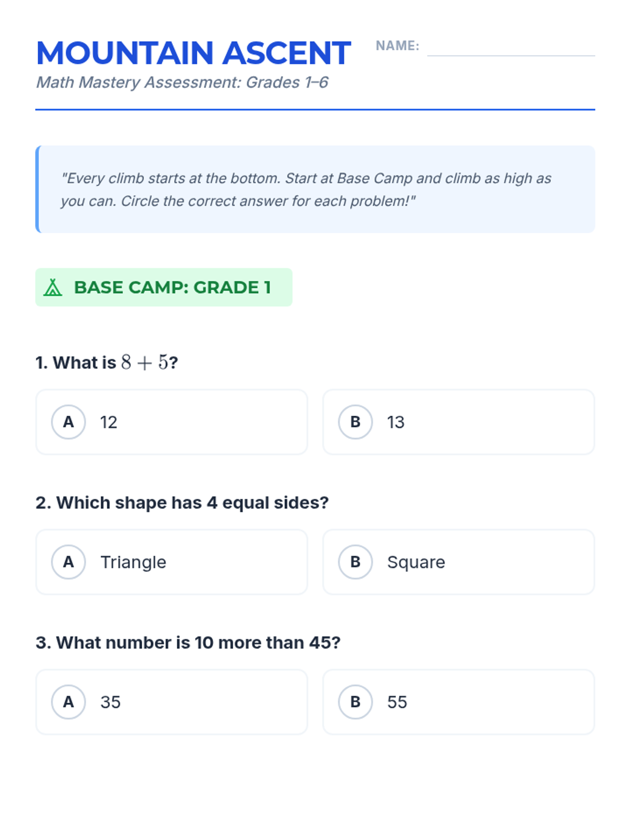Viewport: 630px width, 840px height.
Task: Click question 2 about 4 equal sides
Action: 182,503
